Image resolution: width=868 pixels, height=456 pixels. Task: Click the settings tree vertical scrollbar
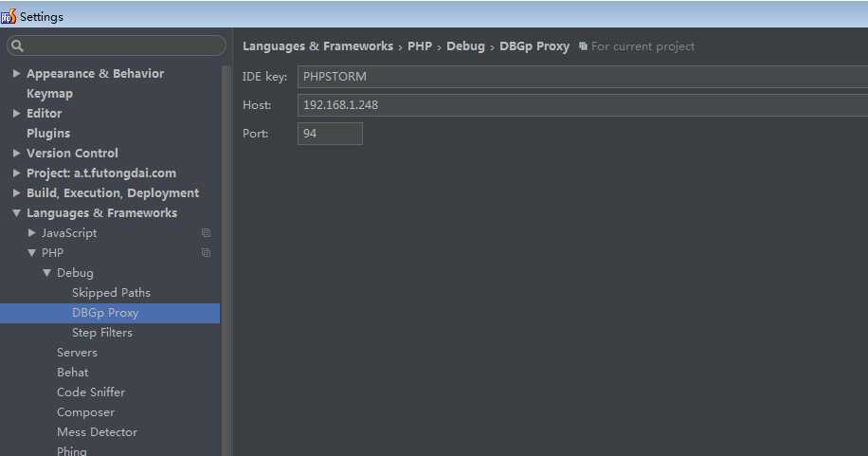[x=226, y=261]
